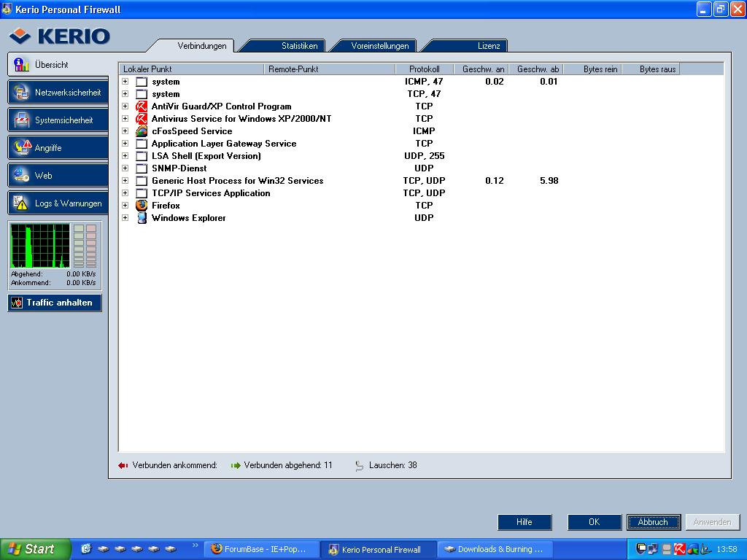The width and height of the screenshot is (747, 560).
Task: Select the '5.98' outgoing speed value
Action: 549,181
